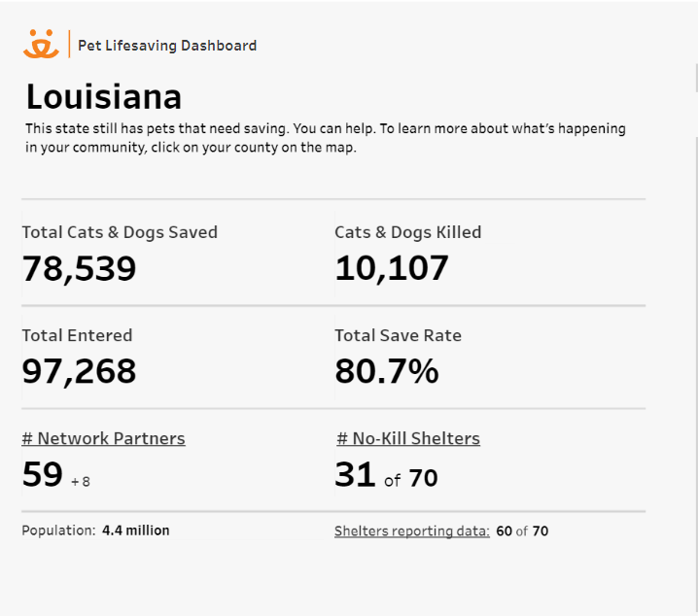
Task: Select the 97,268 total entered number
Action: tap(80, 370)
